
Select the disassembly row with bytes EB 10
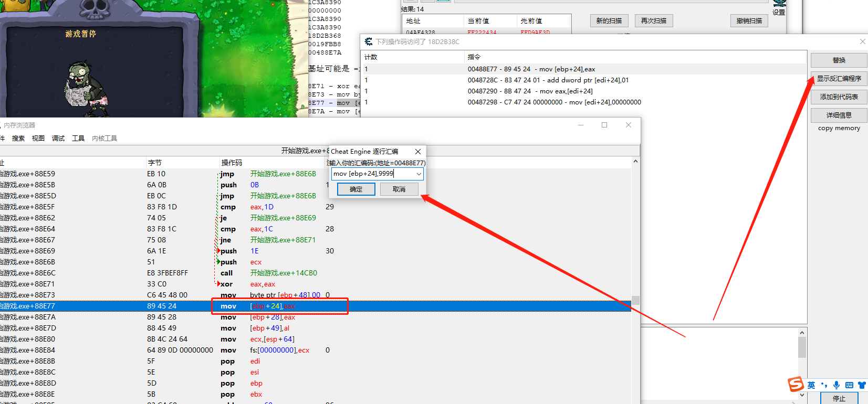click(x=315, y=174)
